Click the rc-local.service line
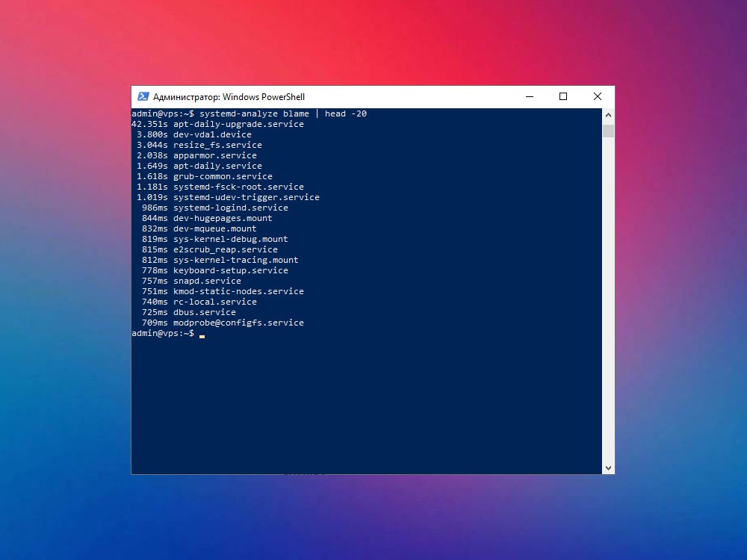The width and height of the screenshot is (747, 560). click(199, 302)
